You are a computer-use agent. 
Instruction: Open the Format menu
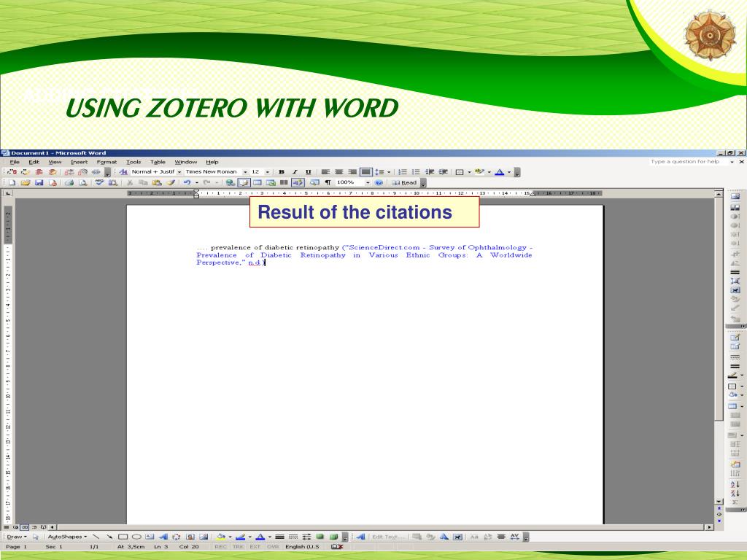(107, 162)
